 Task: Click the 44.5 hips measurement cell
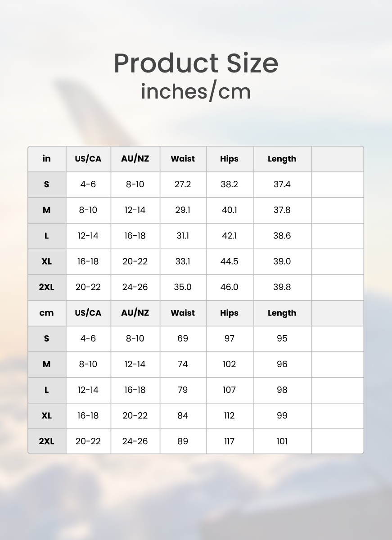[x=230, y=261]
